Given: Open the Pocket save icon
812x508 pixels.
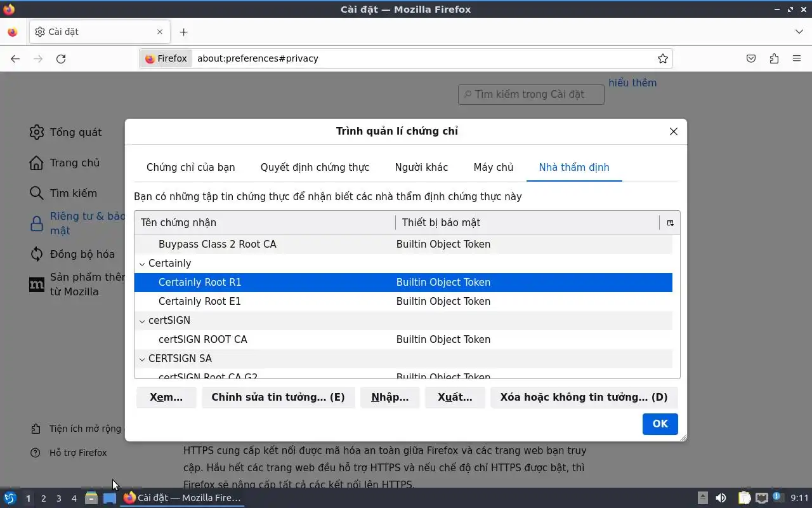Looking at the screenshot, I should 751,58.
